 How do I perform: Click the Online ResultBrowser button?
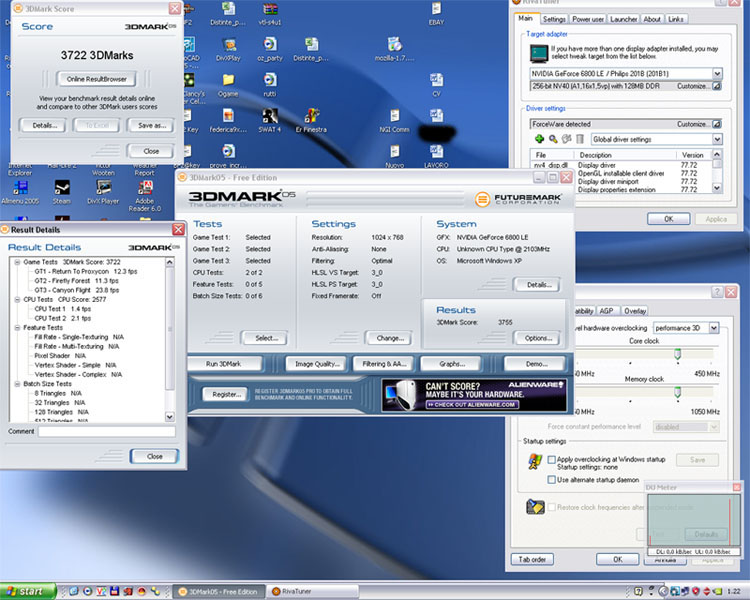tap(97, 79)
